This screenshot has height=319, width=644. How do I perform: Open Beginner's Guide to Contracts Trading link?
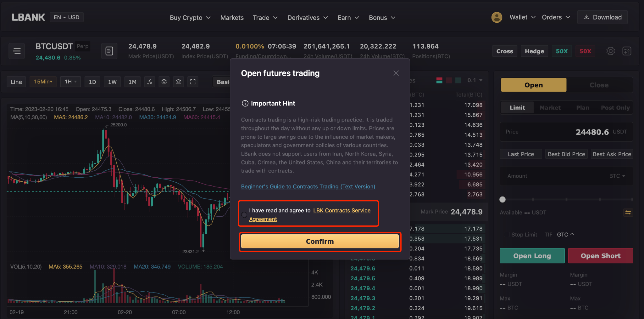(x=308, y=186)
